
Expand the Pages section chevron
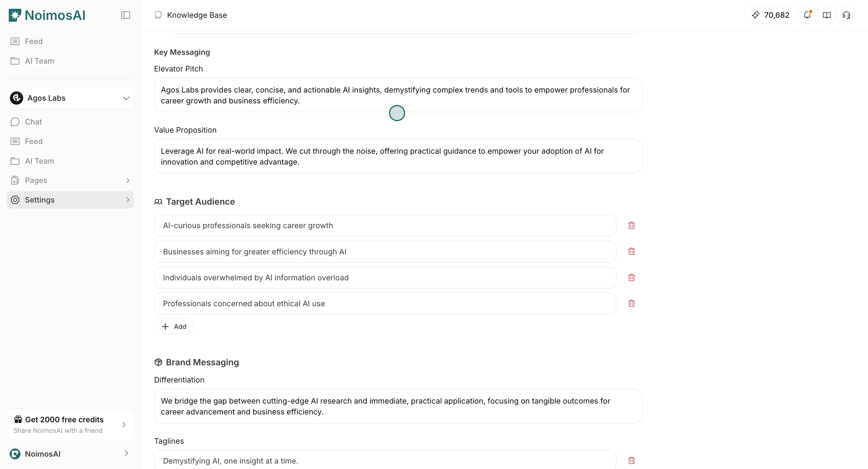tap(128, 180)
